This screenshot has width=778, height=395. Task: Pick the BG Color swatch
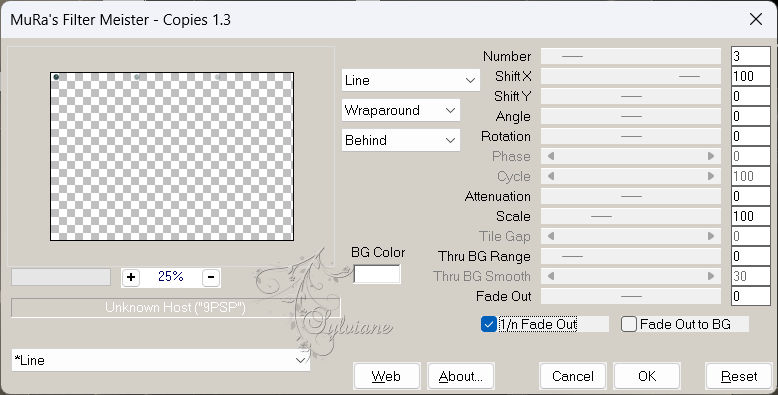coord(377,274)
